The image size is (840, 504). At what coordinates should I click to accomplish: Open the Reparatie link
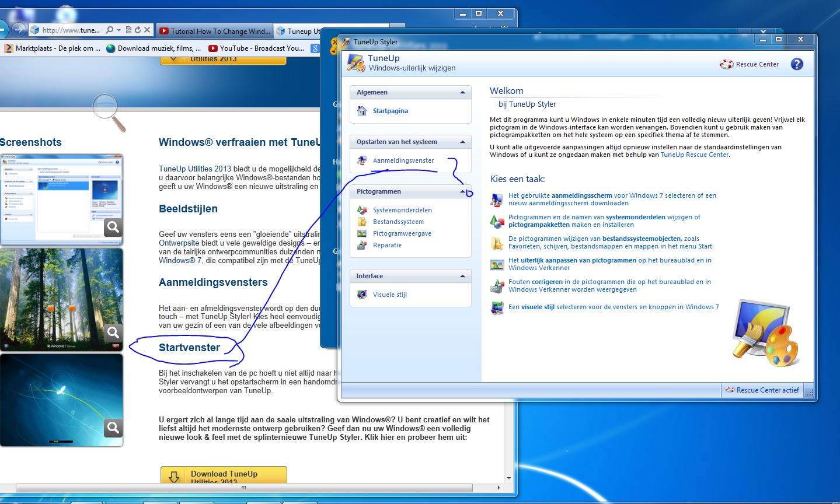click(x=387, y=245)
